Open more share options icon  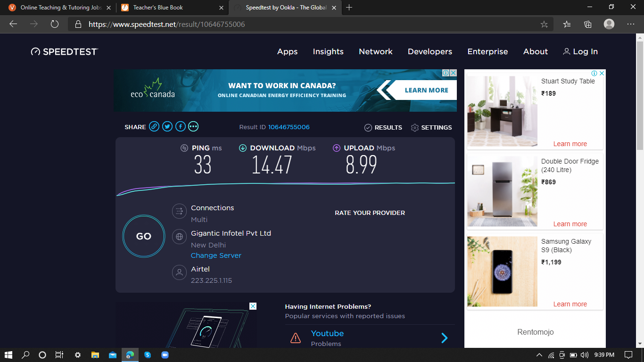pyautogui.click(x=193, y=126)
